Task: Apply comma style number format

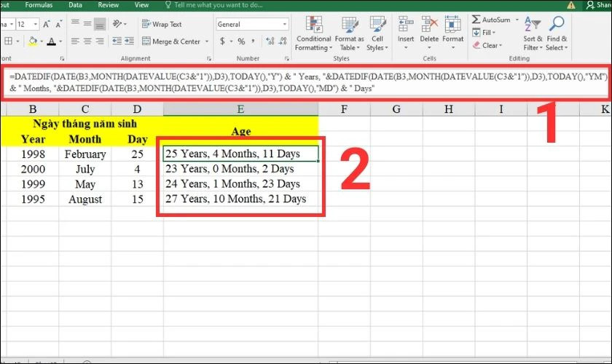Action: pos(254,41)
